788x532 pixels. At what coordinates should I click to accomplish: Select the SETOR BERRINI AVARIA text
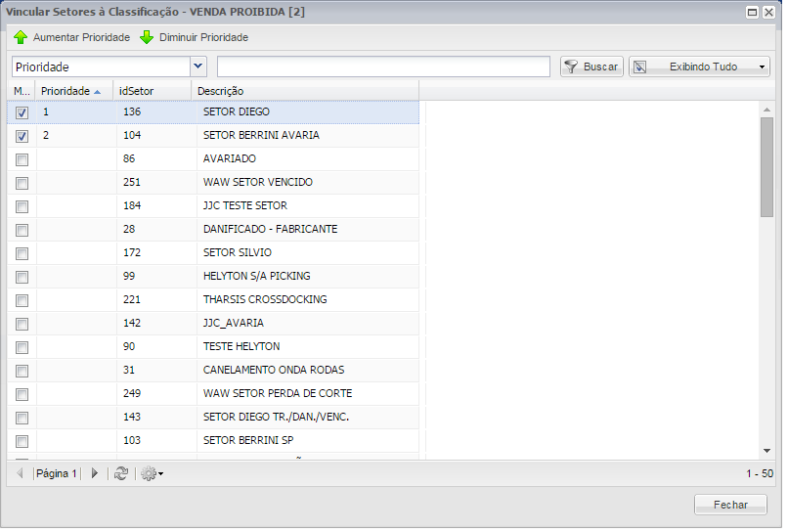[x=261, y=135]
